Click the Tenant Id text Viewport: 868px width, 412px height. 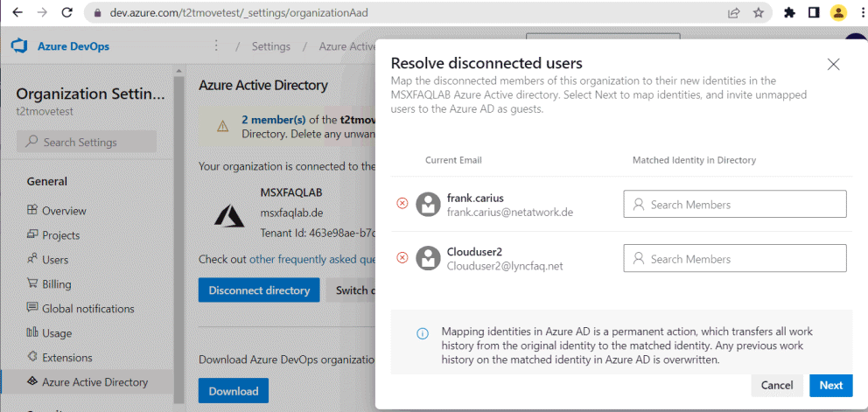point(318,234)
